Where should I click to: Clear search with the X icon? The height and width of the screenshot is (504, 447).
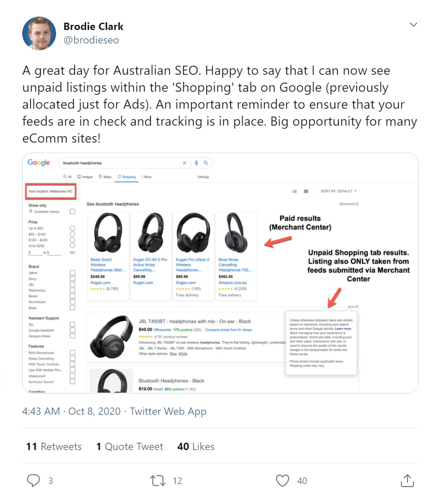pos(184,163)
